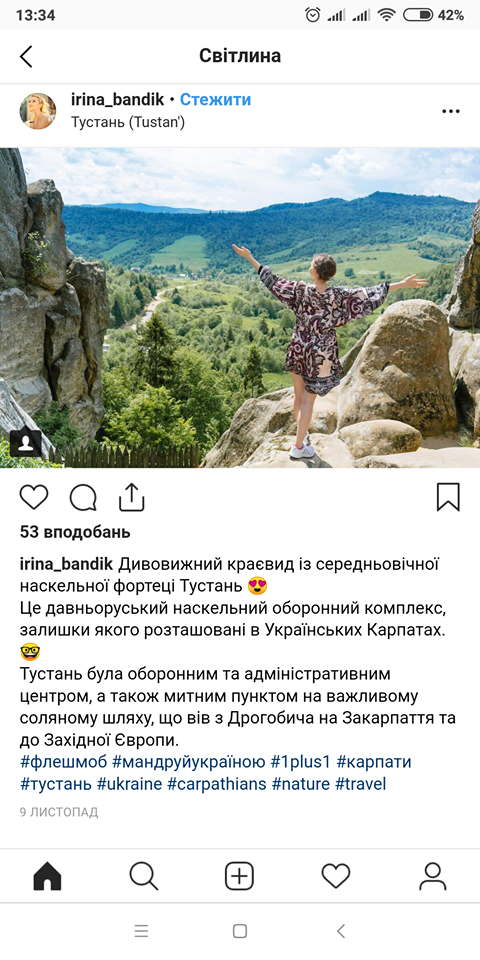Open the #carpathians hashtag
Image resolution: width=480 pixels, height=960 pixels.
pos(217,784)
